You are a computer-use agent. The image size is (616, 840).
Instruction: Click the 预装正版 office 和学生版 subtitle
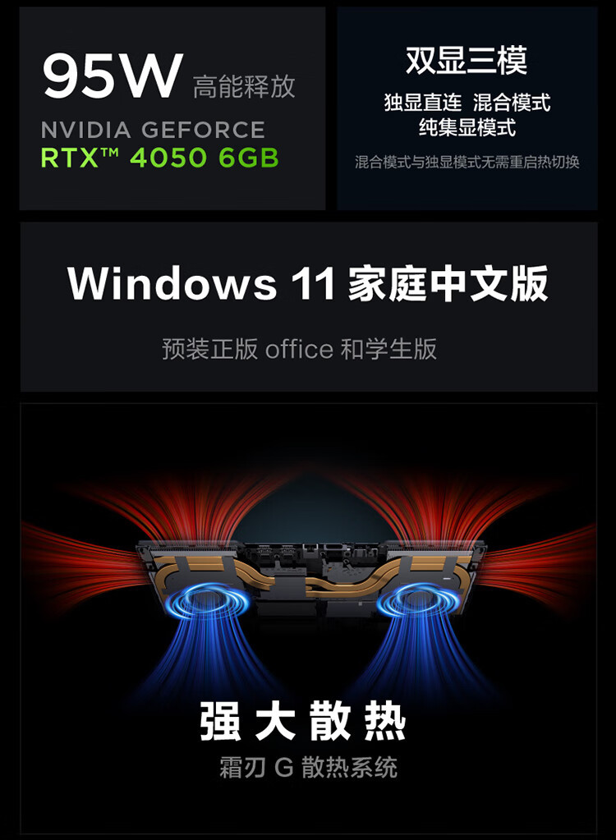pyautogui.click(x=300, y=349)
